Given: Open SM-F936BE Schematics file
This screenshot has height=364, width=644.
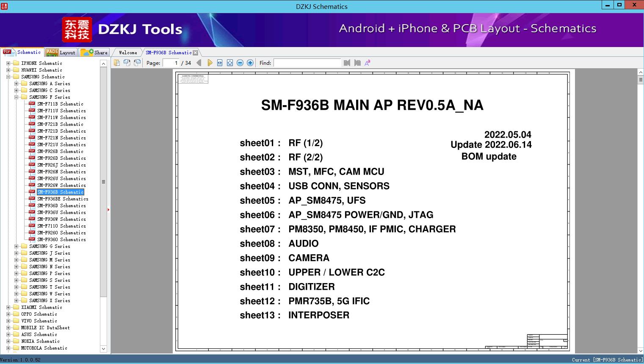Looking at the screenshot, I should tap(63, 199).
